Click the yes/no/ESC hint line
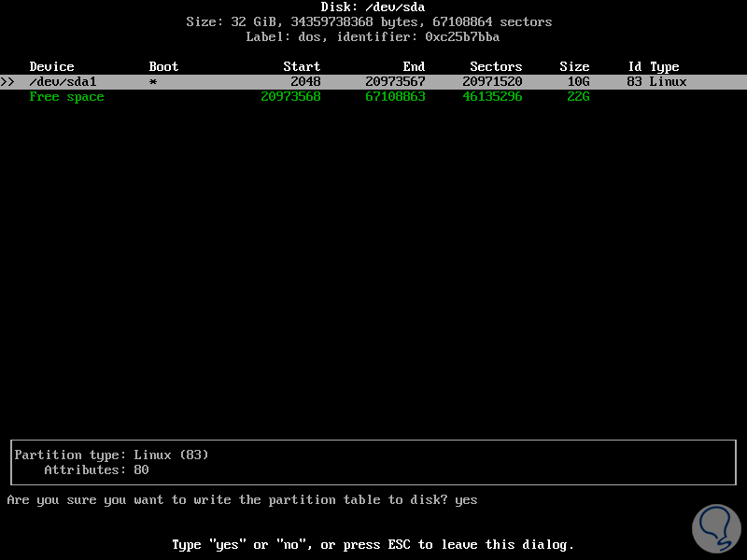Screen dimensions: 747x560 click(x=373, y=545)
